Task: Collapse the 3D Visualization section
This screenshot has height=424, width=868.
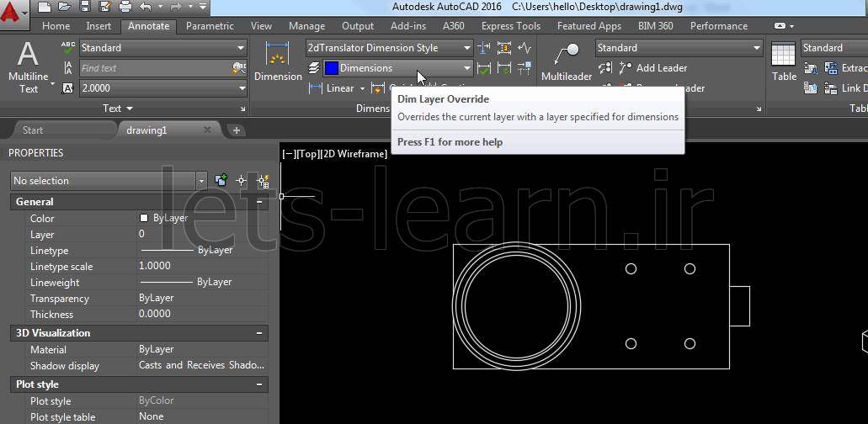Action: tap(259, 333)
